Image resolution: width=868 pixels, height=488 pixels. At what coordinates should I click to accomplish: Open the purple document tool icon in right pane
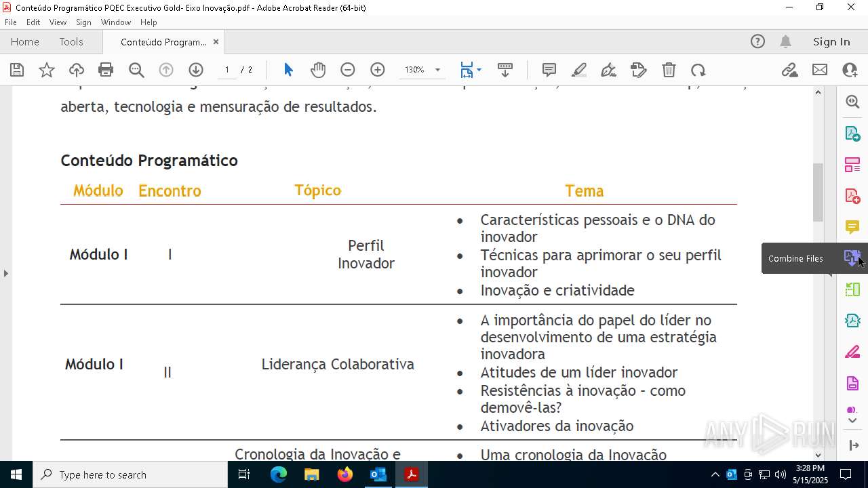(852, 383)
